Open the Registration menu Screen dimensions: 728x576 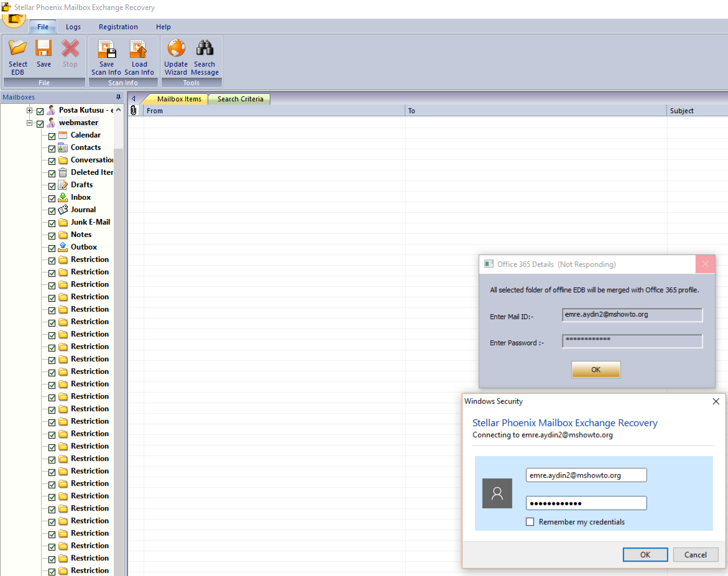coord(118,27)
